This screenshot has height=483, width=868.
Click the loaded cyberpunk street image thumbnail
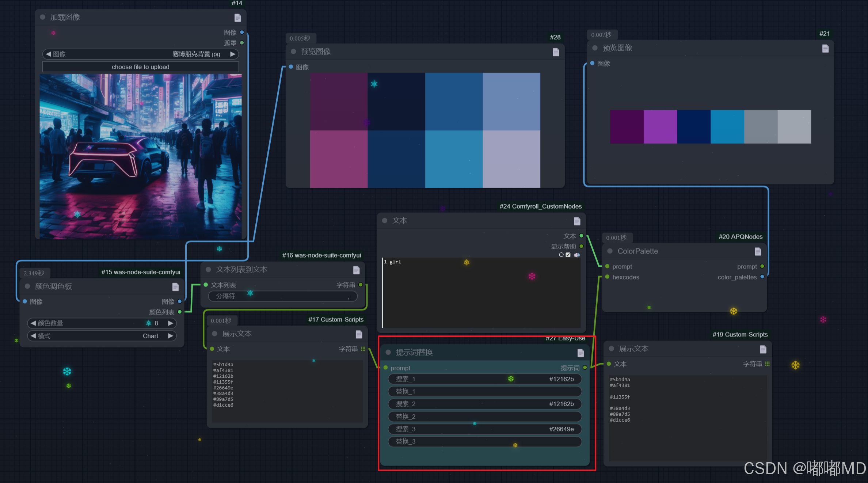(140, 156)
